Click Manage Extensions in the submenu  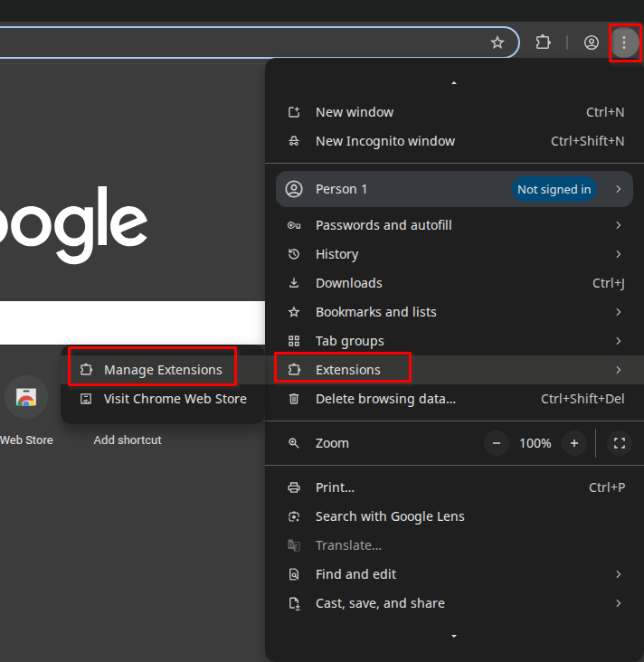[163, 370]
